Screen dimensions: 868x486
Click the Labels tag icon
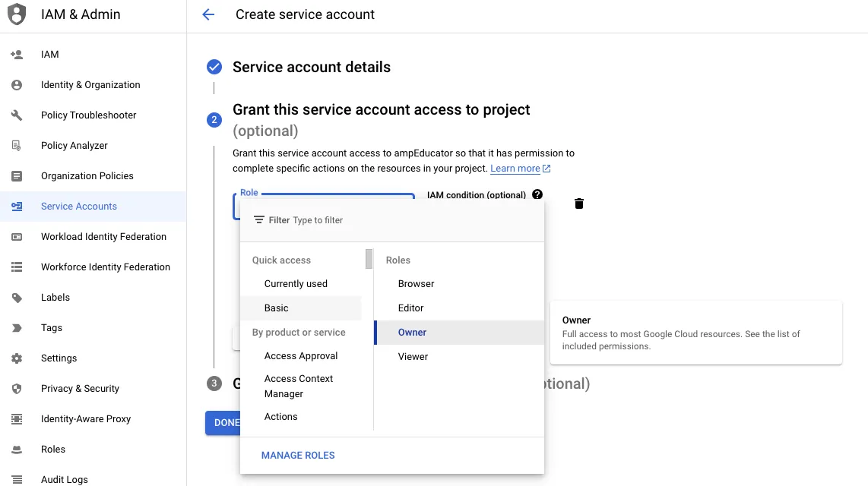pyautogui.click(x=17, y=298)
